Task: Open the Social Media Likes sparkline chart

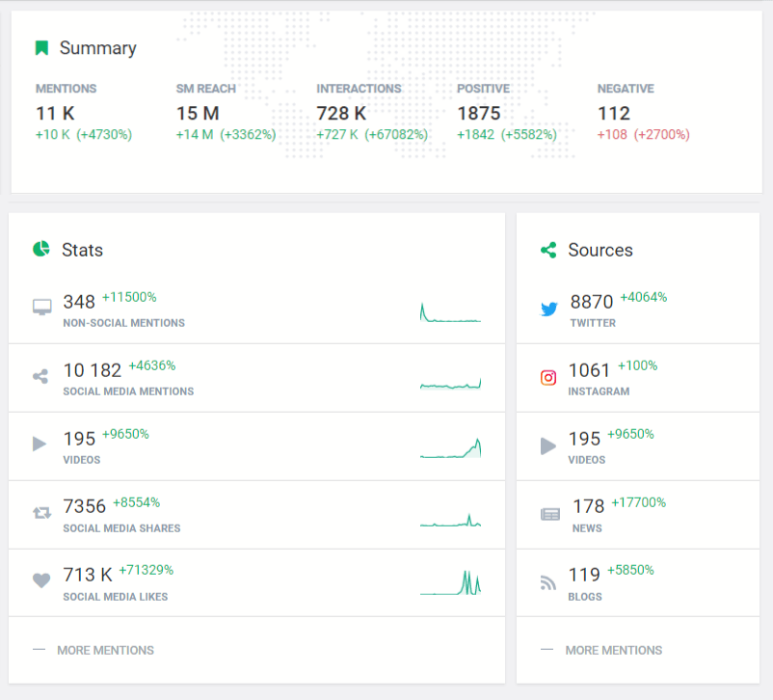Action: [x=450, y=582]
